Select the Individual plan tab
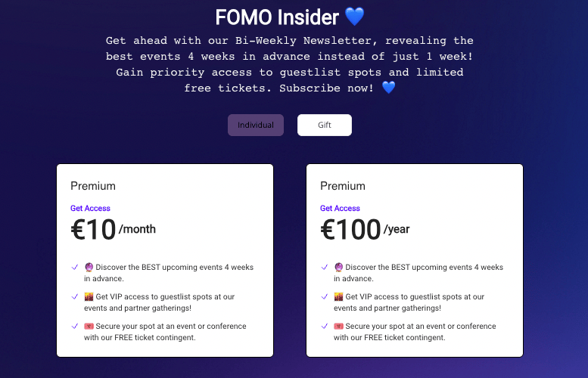 pos(255,125)
